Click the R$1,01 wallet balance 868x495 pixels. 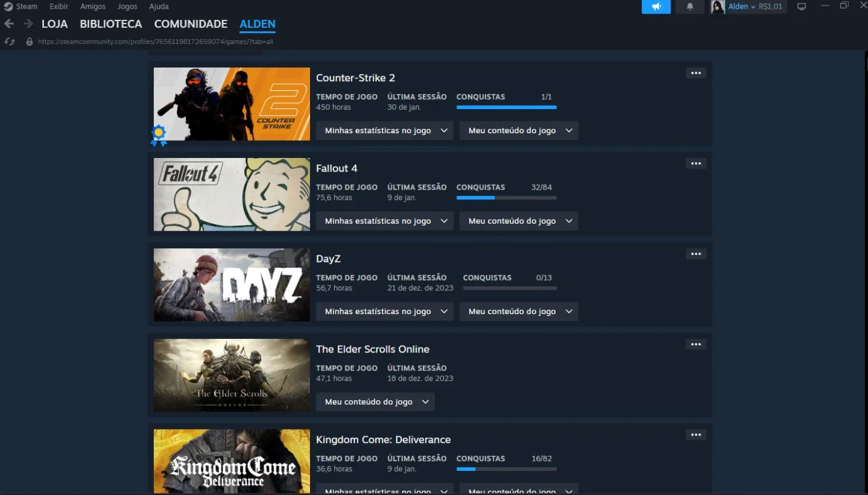click(771, 6)
